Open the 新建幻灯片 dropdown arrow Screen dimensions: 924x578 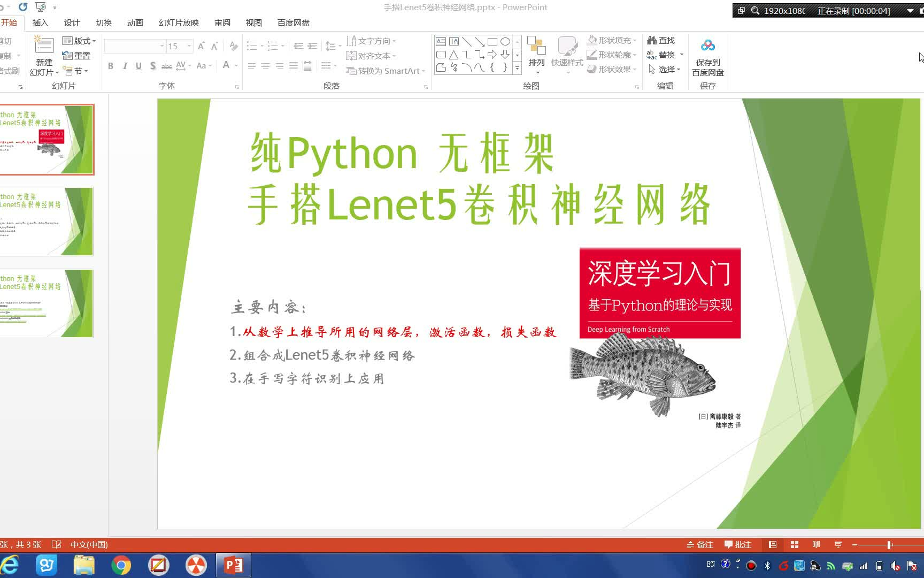(x=56, y=72)
